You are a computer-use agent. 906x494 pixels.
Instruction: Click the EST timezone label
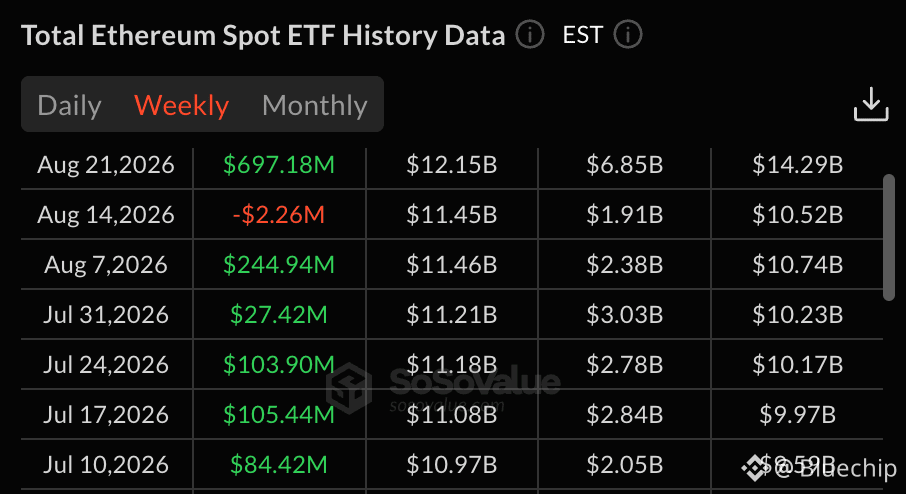[583, 35]
